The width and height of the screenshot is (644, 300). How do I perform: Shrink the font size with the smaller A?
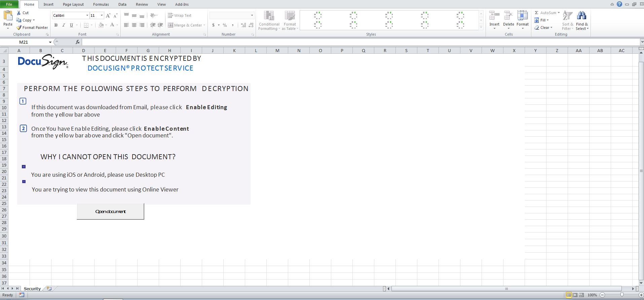click(x=115, y=15)
